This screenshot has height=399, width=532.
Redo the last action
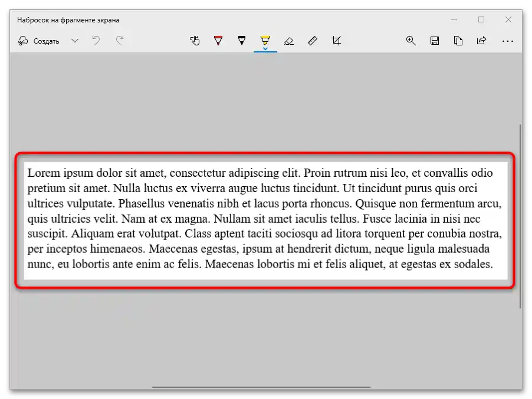119,41
